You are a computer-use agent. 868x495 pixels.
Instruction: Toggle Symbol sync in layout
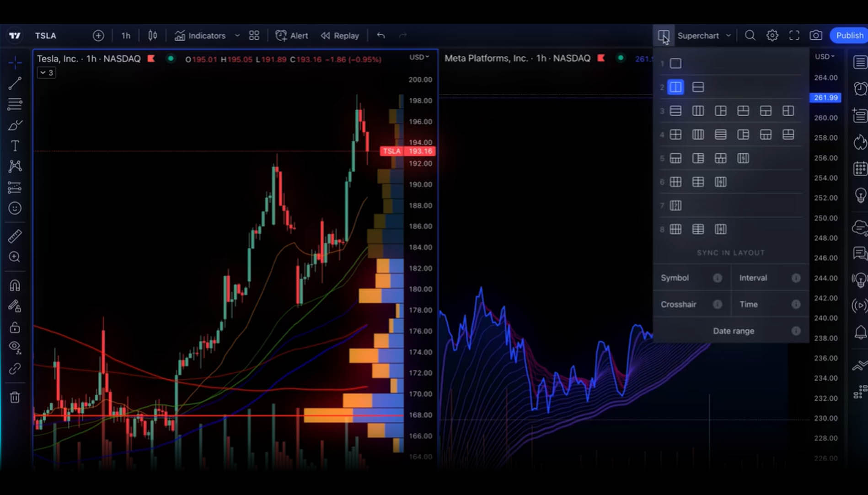(691, 278)
